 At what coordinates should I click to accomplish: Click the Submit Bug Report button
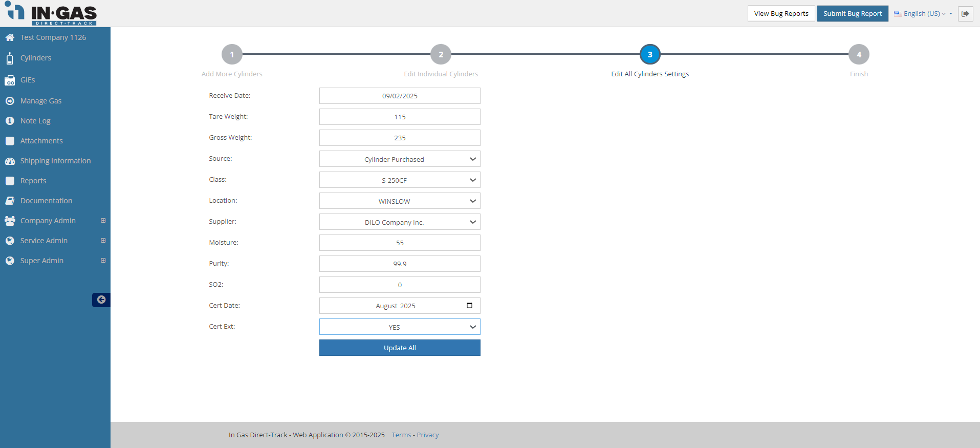click(852, 14)
